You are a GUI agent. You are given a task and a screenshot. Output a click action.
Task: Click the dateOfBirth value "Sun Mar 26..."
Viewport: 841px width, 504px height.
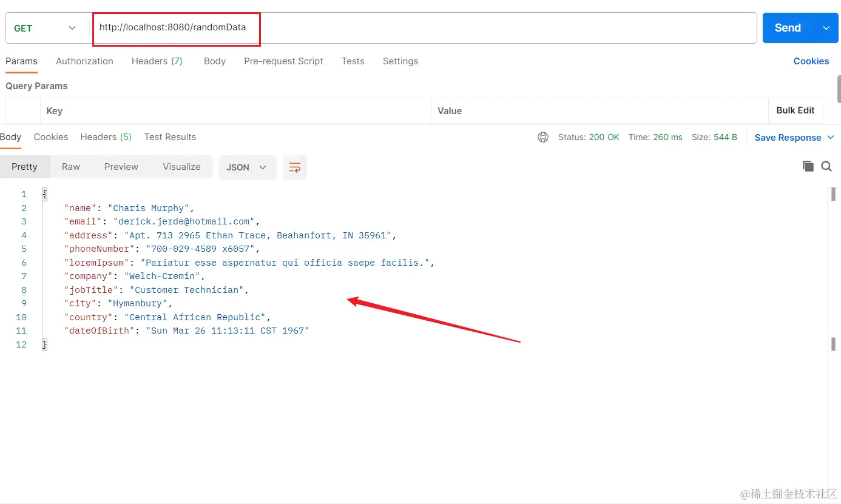(x=228, y=331)
